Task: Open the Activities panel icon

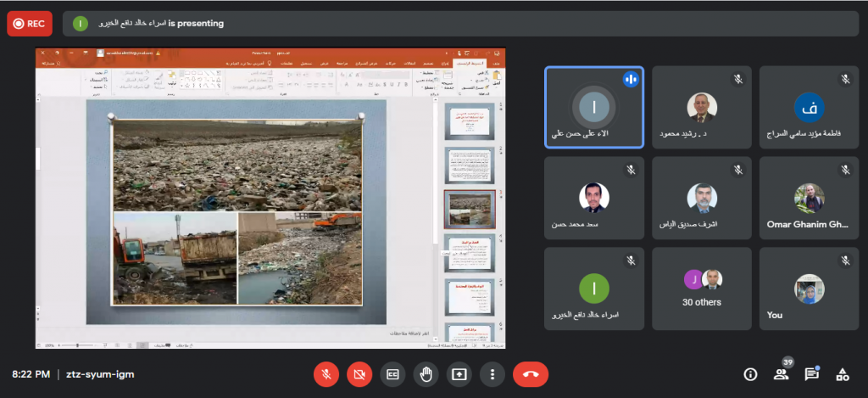Action: (843, 374)
